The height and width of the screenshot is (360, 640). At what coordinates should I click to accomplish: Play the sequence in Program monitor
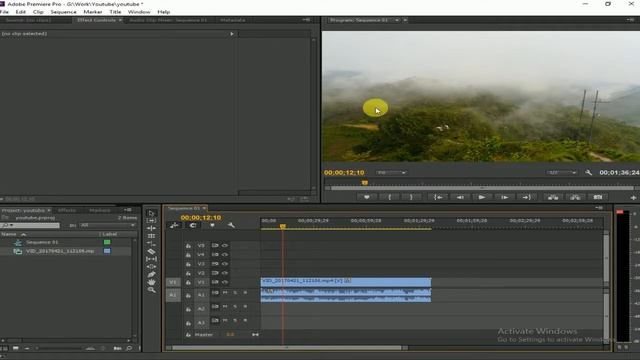tap(482, 197)
